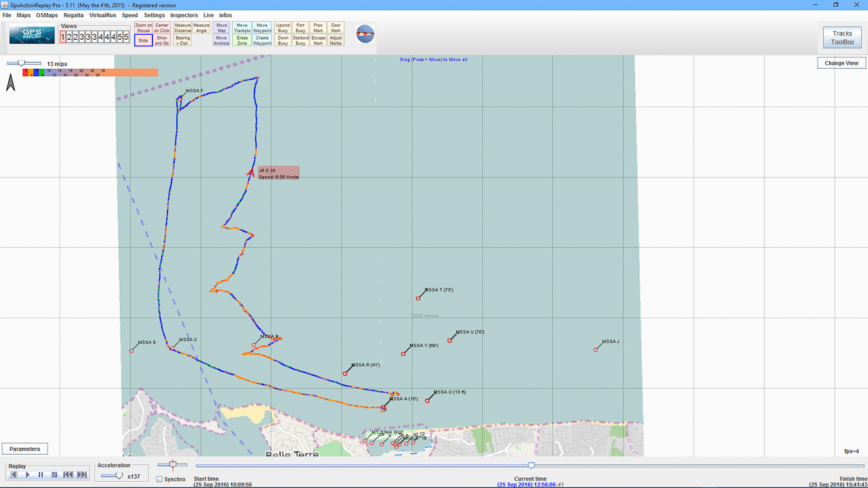Viewport: 868px width, 488px height.
Task: Select the Prox Mark tool
Action: click(318, 28)
